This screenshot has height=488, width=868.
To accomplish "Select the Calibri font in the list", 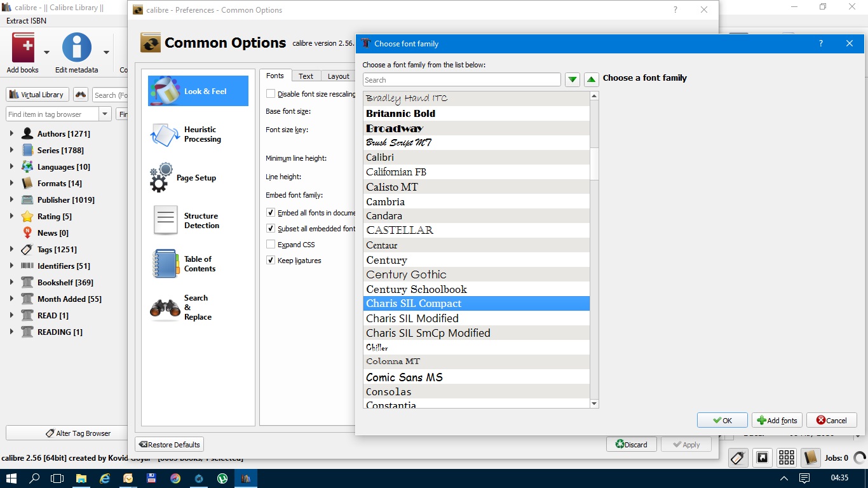I will point(477,157).
